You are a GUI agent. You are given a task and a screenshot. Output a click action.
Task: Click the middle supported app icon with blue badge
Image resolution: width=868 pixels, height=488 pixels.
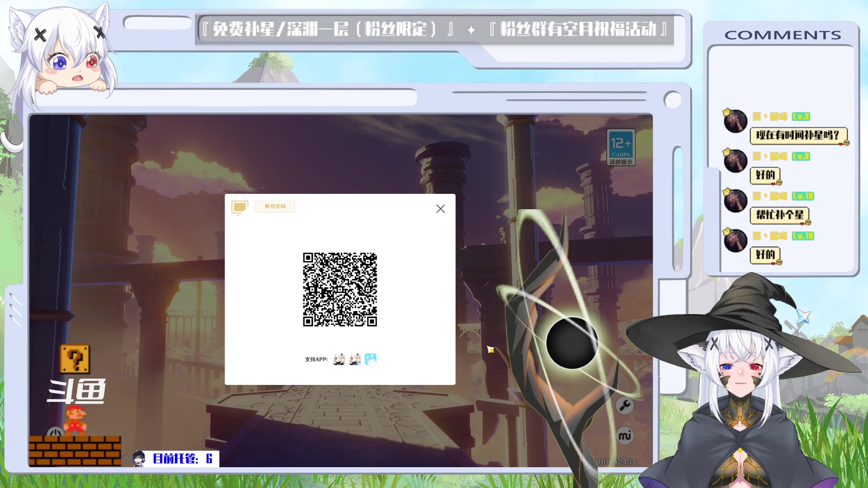pos(355,359)
